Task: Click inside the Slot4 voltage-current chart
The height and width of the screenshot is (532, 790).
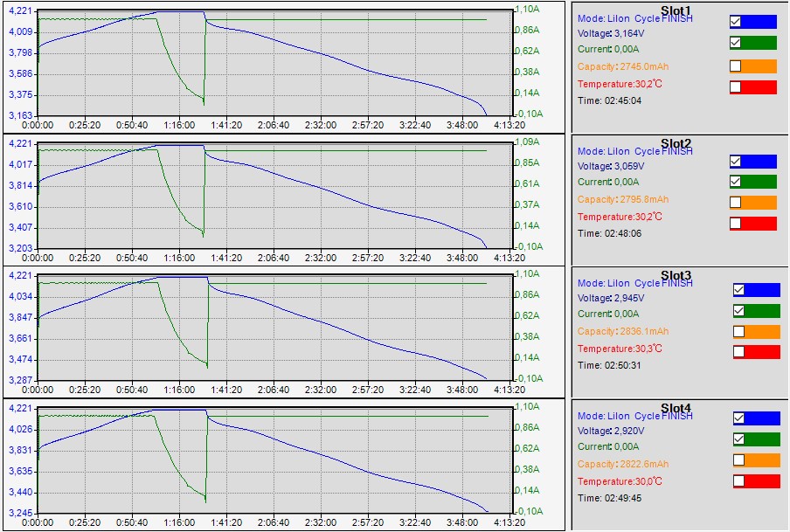Action: pyautogui.click(x=275, y=460)
